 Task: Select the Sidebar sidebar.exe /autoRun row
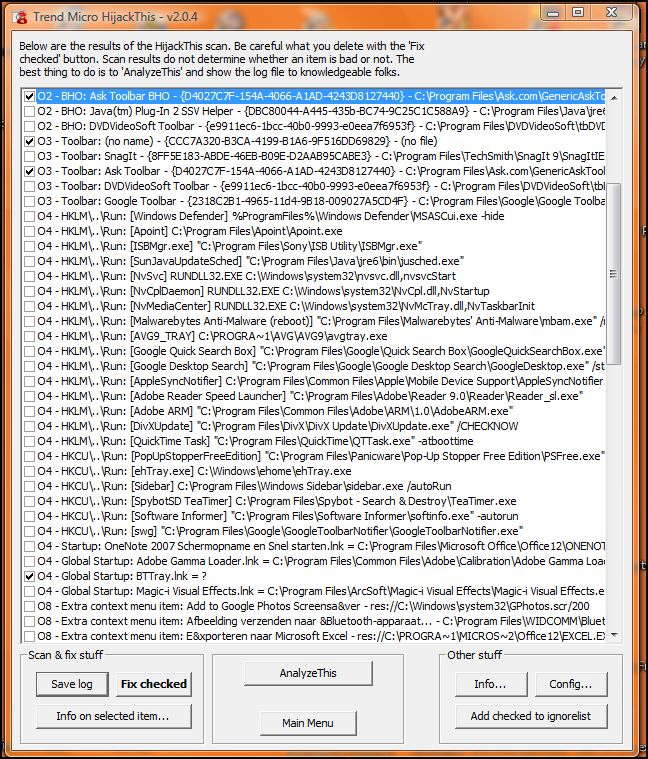click(244, 486)
